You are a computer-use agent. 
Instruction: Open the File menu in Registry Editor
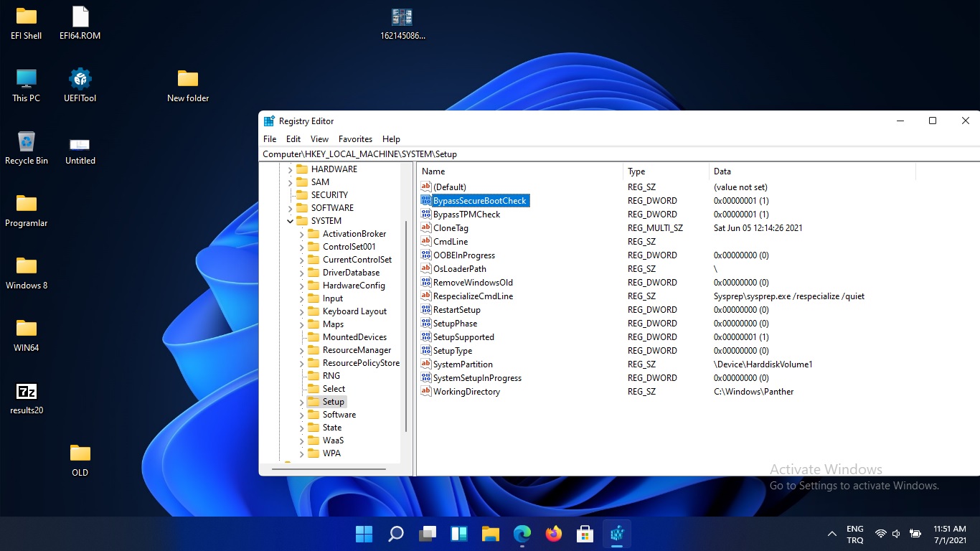click(270, 139)
